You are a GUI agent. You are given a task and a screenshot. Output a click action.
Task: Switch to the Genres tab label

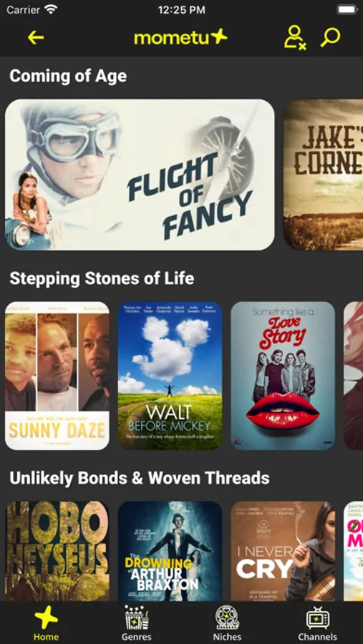[137, 637]
